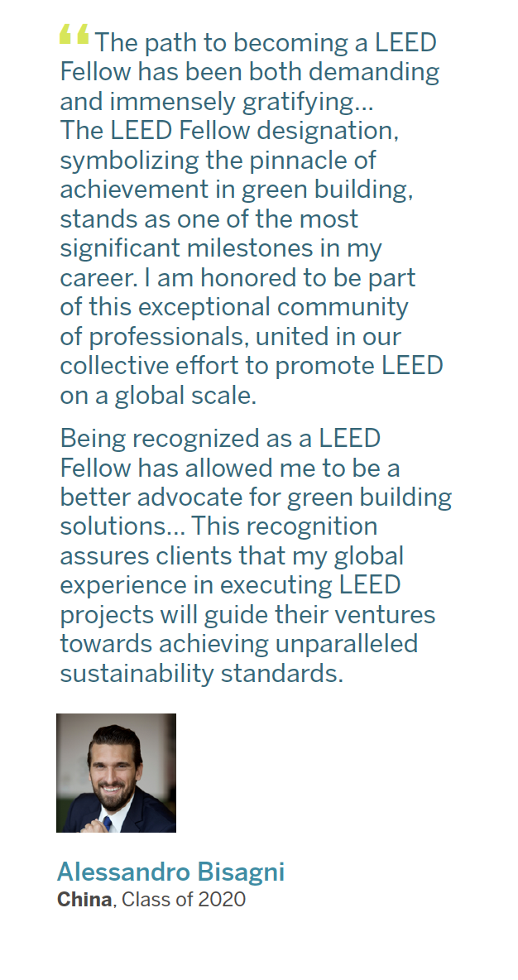Click the final line "sustainability standards."

(x=201, y=674)
